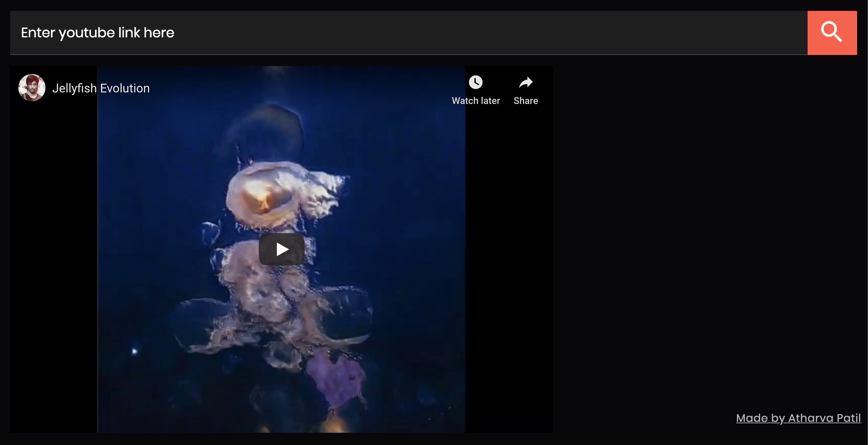The width and height of the screenshot is (868, 445).
Task: Click the 'Share' text label
Action: [526, 101]
